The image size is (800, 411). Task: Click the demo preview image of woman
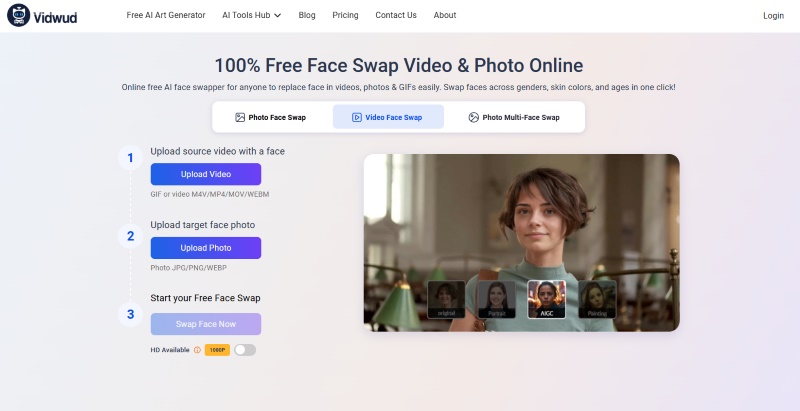coord(521,243)
